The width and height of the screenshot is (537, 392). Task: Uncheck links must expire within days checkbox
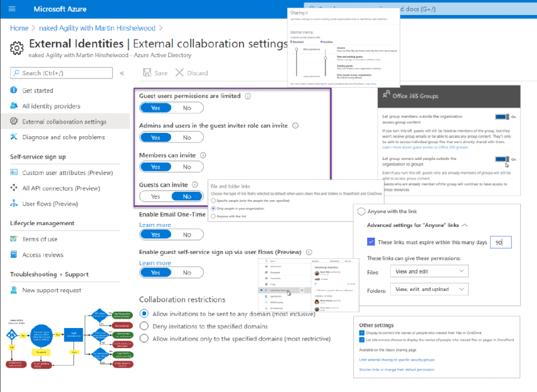click(x=371, y=241)
